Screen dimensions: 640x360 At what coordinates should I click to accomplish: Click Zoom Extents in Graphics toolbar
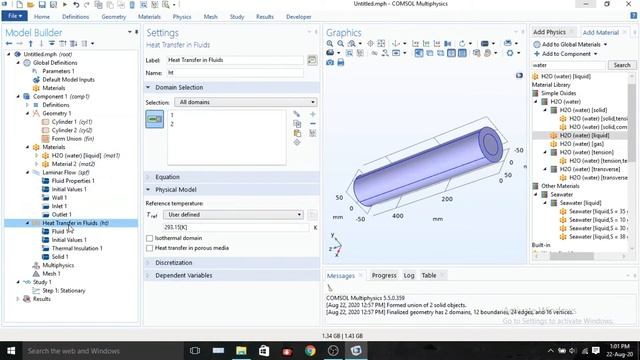(381, 43)
